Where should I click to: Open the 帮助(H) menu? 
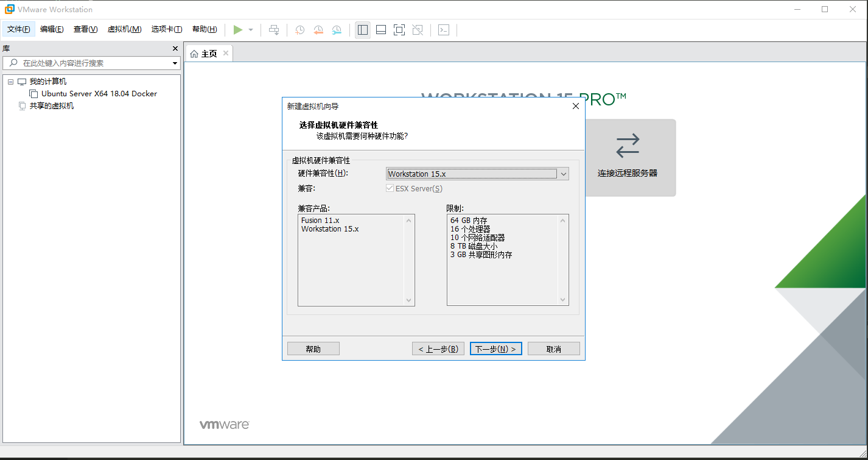coord(205,29)
